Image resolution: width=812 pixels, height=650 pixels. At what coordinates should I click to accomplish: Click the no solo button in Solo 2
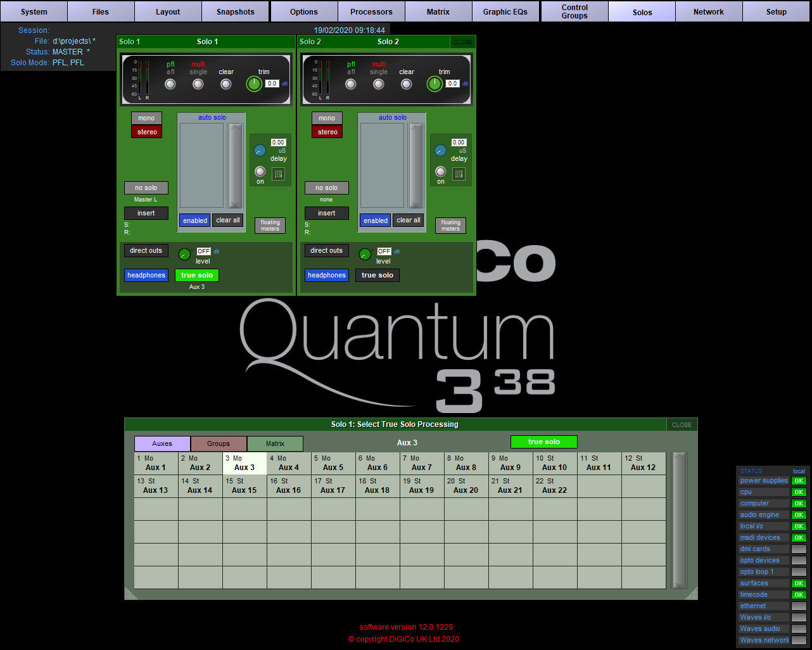tap(327, 188)
